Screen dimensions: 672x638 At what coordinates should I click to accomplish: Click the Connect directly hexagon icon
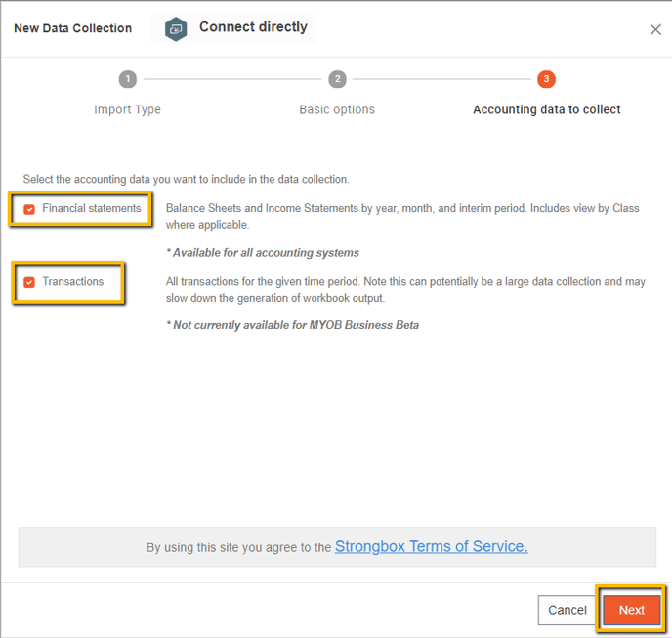(176, 28)
